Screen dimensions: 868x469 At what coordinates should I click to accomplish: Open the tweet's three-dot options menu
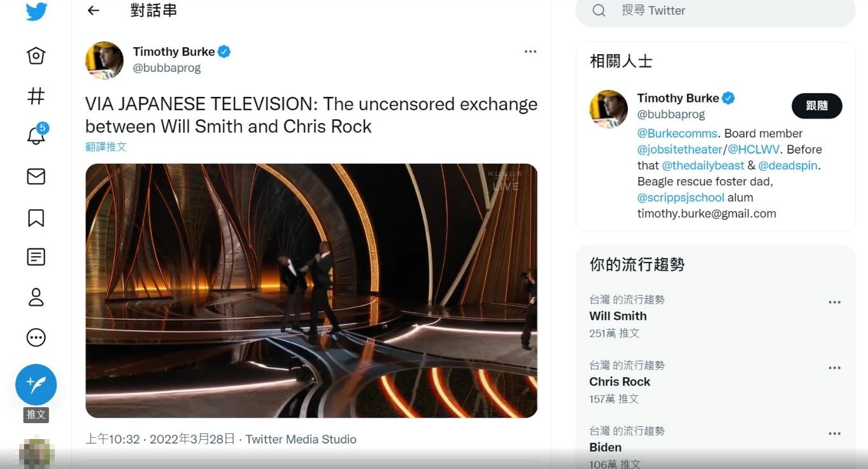coord(530,52)
